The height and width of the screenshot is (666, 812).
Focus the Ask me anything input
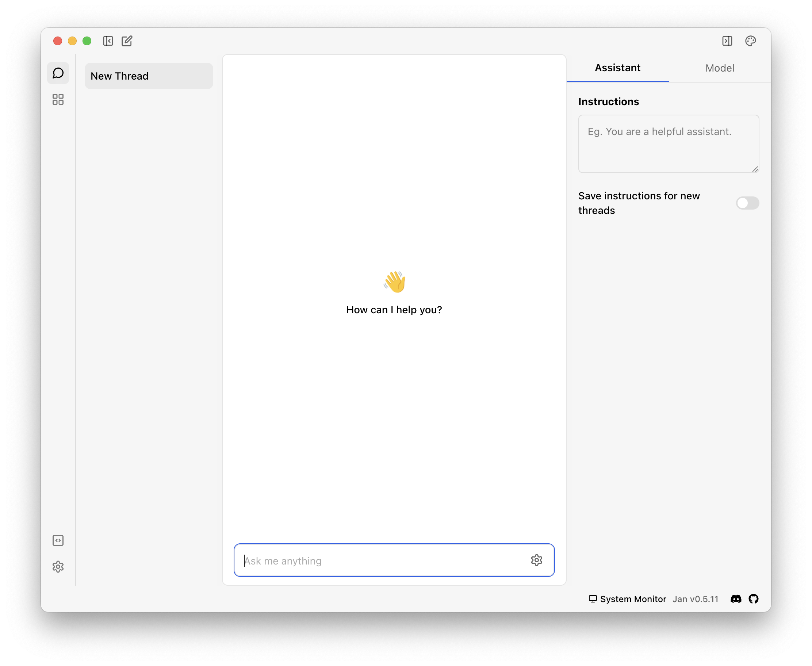(x=384, y=560)
